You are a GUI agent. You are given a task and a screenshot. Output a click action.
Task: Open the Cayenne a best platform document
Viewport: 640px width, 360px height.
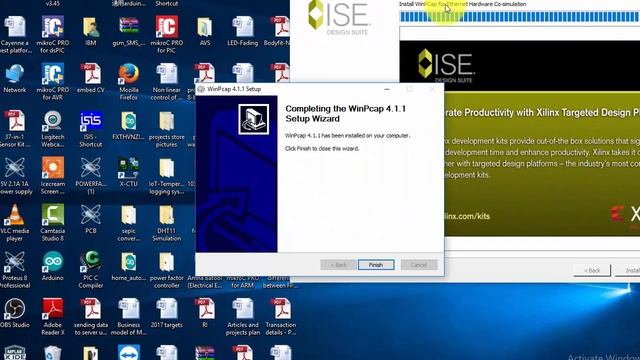pyautogui.click(x=15, y=35)
